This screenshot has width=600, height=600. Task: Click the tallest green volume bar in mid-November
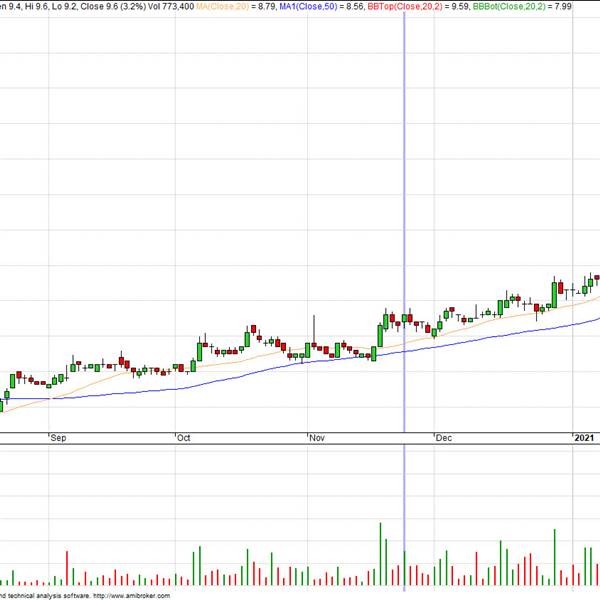point(380,554)
